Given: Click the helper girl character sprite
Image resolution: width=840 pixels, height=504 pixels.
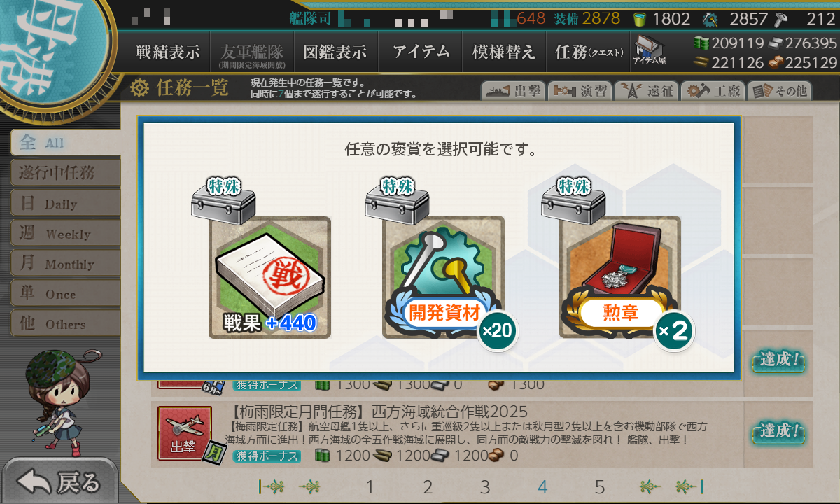Looking at the screenshot, I should click(56, 400).
